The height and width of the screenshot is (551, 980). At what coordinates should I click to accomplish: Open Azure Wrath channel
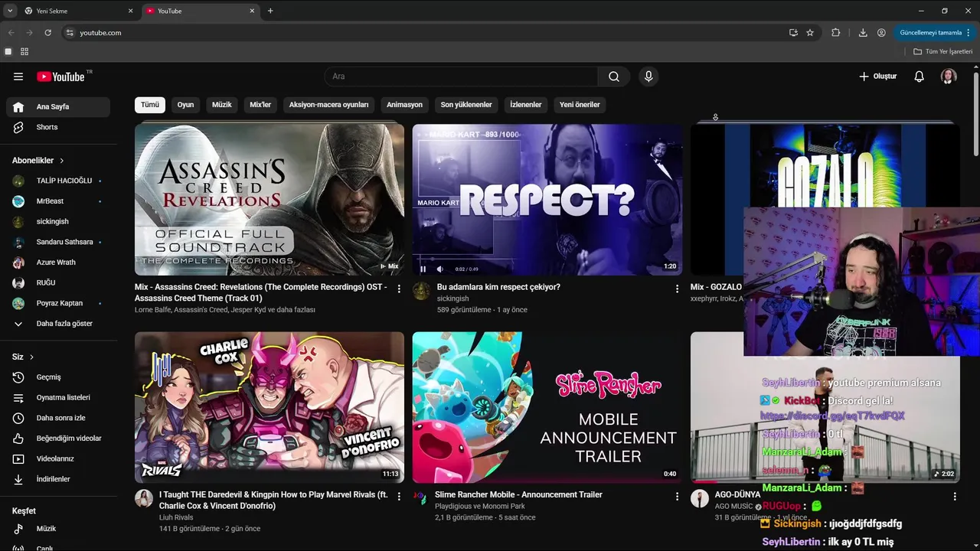coord(58,262)
